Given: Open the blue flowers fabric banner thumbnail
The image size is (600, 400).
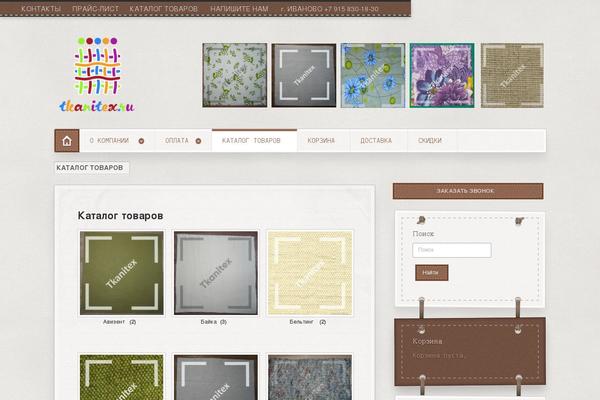Looking at the screenshot, I should click(x=373, y=75).
